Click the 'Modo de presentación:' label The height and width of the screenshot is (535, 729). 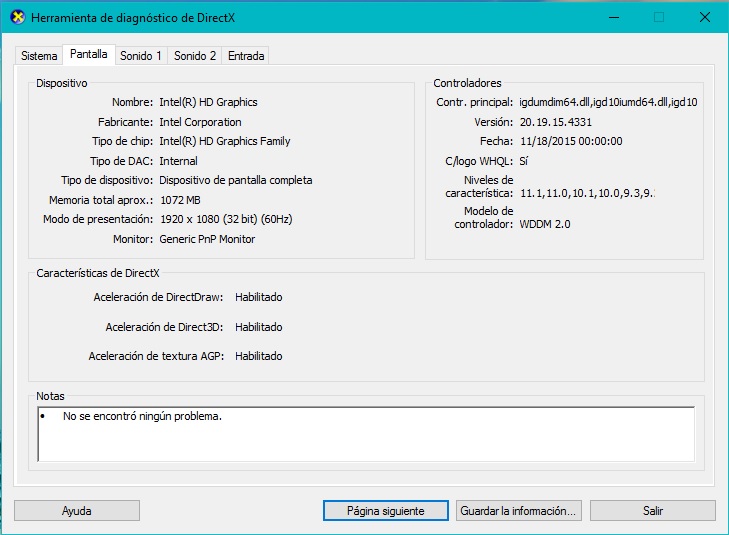(98, 219)
